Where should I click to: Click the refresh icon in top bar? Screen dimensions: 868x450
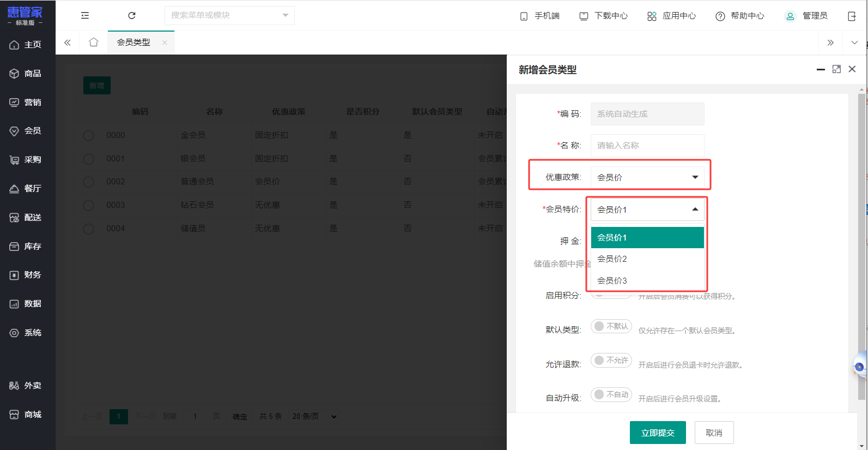point(132,15)
